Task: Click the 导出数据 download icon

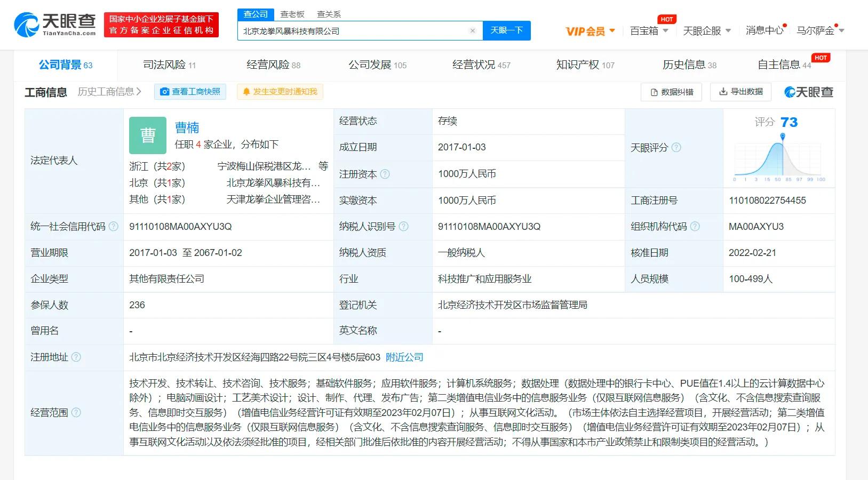Action: click(x=722, y=92)
